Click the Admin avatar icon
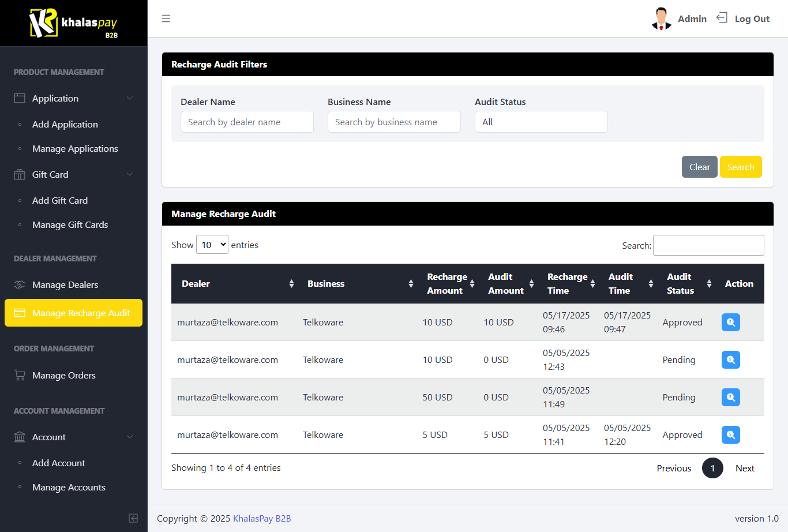 coord(661,18)
